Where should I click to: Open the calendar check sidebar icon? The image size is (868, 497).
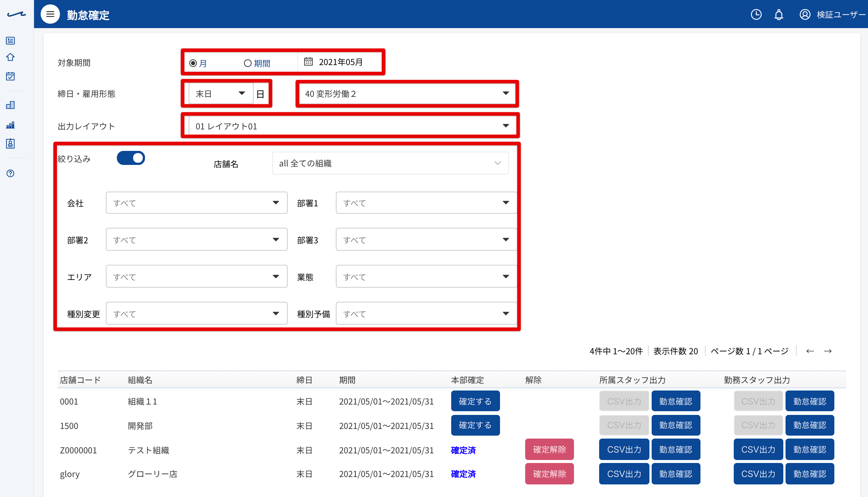click(10, 76)
